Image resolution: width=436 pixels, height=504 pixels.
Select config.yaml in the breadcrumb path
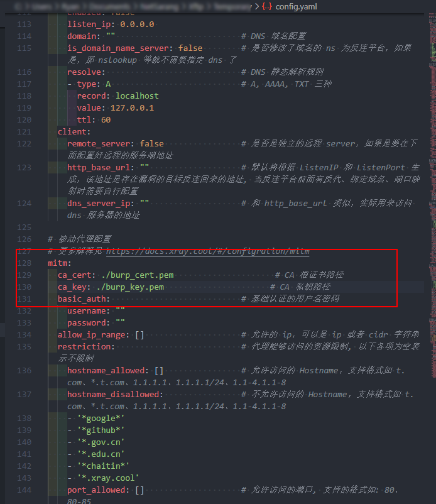[298, 6]
